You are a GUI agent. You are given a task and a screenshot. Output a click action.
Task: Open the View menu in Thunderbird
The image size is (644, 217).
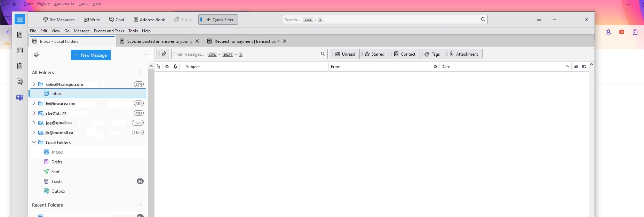[x=56, y=31]
